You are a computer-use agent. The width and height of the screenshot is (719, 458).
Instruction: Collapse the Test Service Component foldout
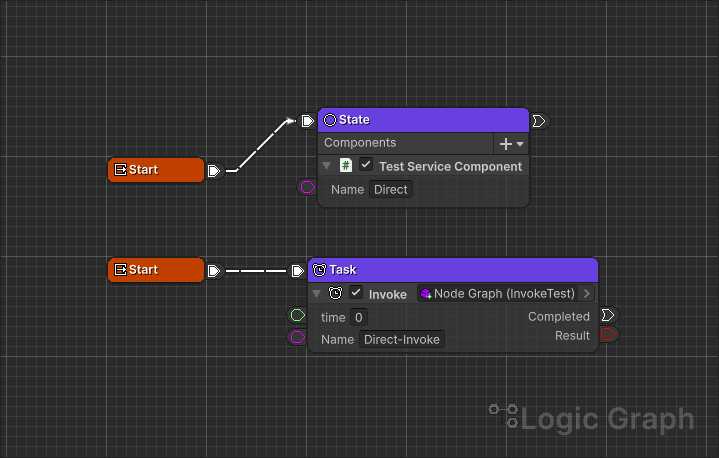click(x=327, y=166)
